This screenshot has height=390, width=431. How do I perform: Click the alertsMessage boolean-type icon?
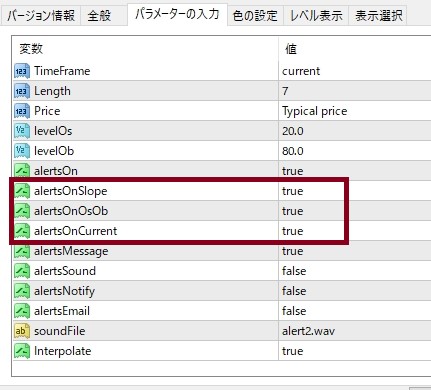tap(22, 251)
